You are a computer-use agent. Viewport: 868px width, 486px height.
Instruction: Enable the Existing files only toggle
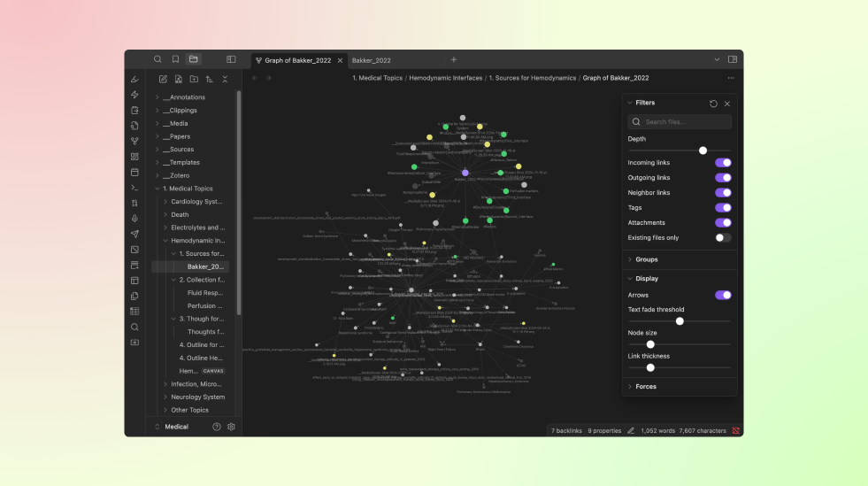(x=723, y=237)
